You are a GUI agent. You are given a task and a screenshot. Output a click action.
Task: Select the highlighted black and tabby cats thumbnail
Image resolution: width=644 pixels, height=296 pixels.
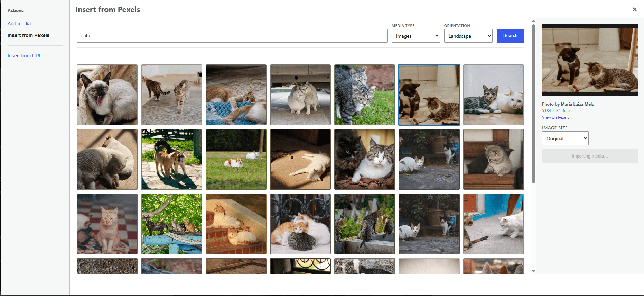tap(429, 95)
